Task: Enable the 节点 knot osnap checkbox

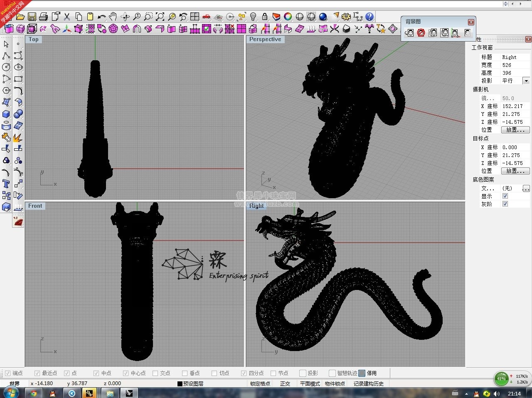Action: click(x=273, y=373)
